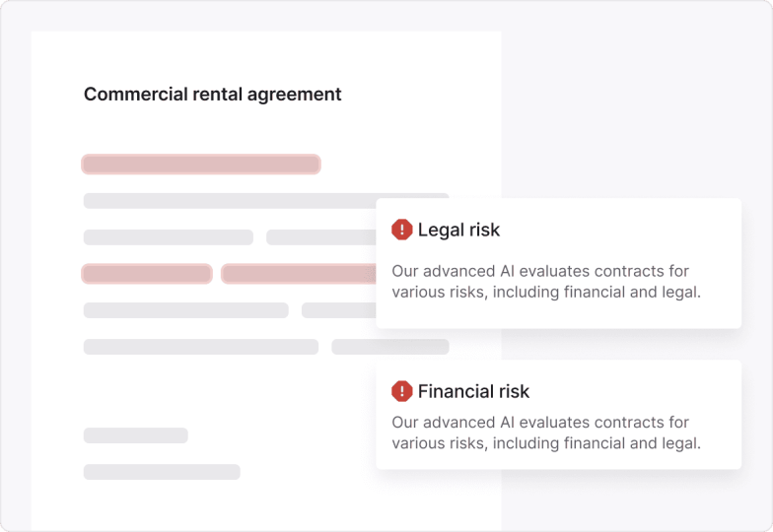773x532 pixels.
Task: Click the short red highlighted segment in the document
Action: (x=147, y=274)
